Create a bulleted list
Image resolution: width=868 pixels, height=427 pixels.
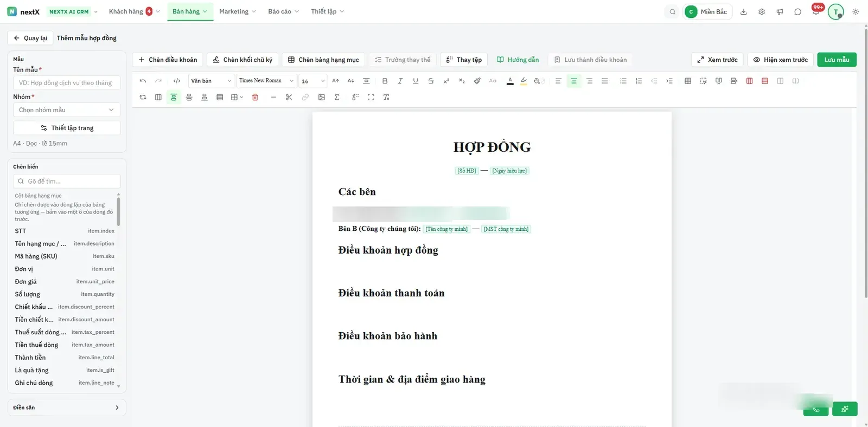(x=623, y=81)
